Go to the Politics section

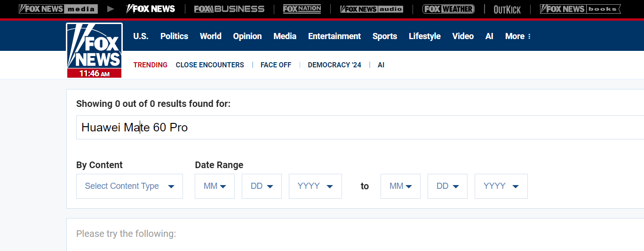coord(174,36)
